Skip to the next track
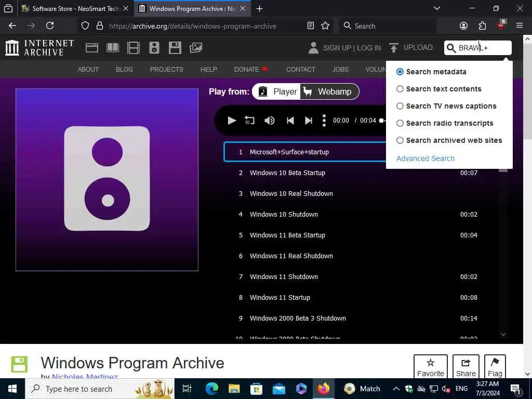Viewport: 532px width, 399px height. 309,121
